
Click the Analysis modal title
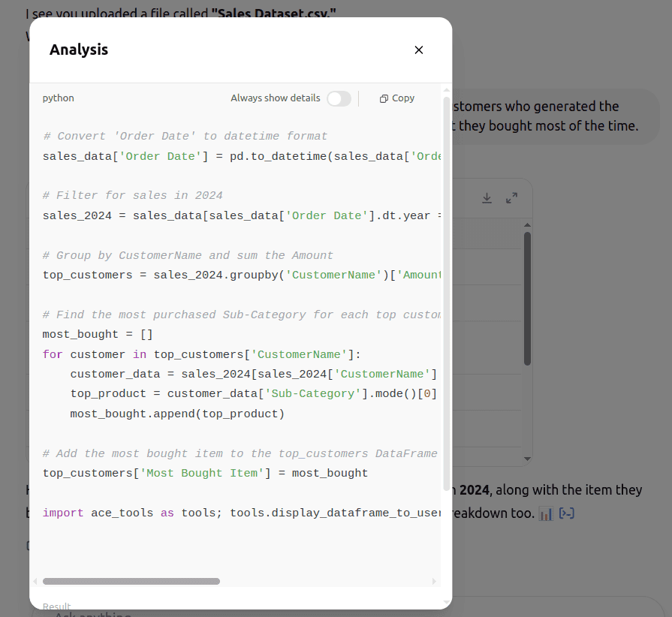tap(79, 50)
